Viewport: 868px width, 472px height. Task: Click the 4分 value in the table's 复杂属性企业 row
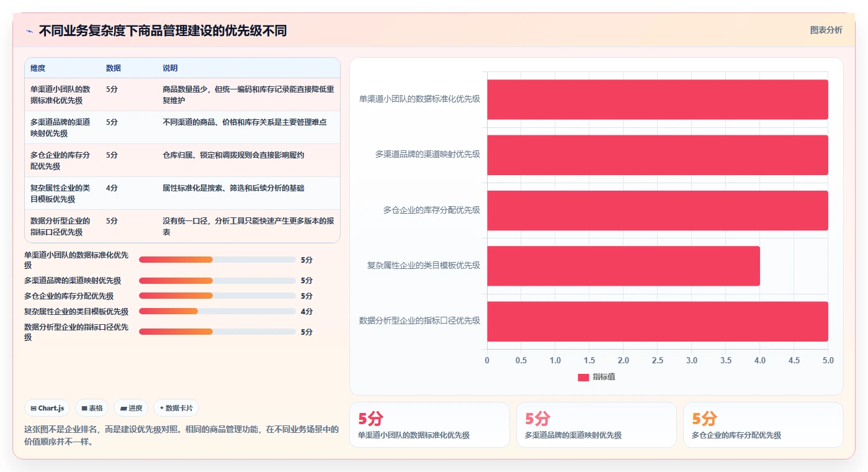pos(112,188)
